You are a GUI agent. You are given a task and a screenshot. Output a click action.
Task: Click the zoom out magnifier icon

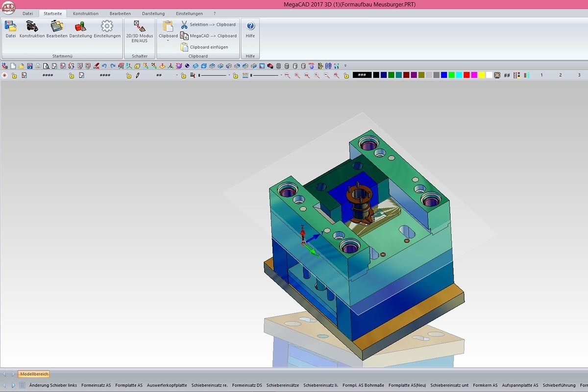pyautogui.click(x=327, y=75)
